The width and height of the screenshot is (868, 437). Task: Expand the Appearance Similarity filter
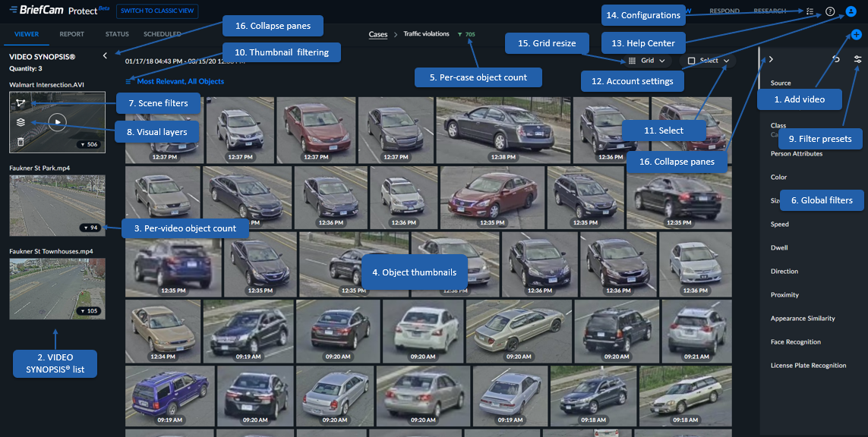[x=803, y=319]
